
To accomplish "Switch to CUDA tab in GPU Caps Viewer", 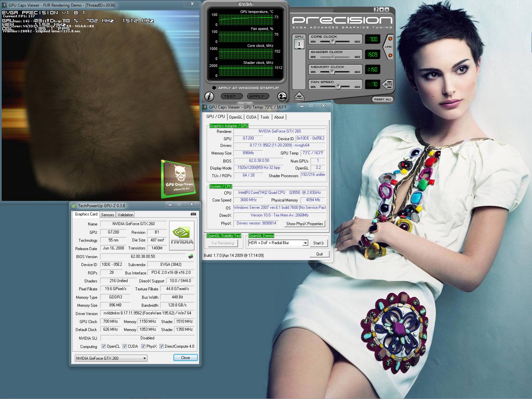I will 251,117.
